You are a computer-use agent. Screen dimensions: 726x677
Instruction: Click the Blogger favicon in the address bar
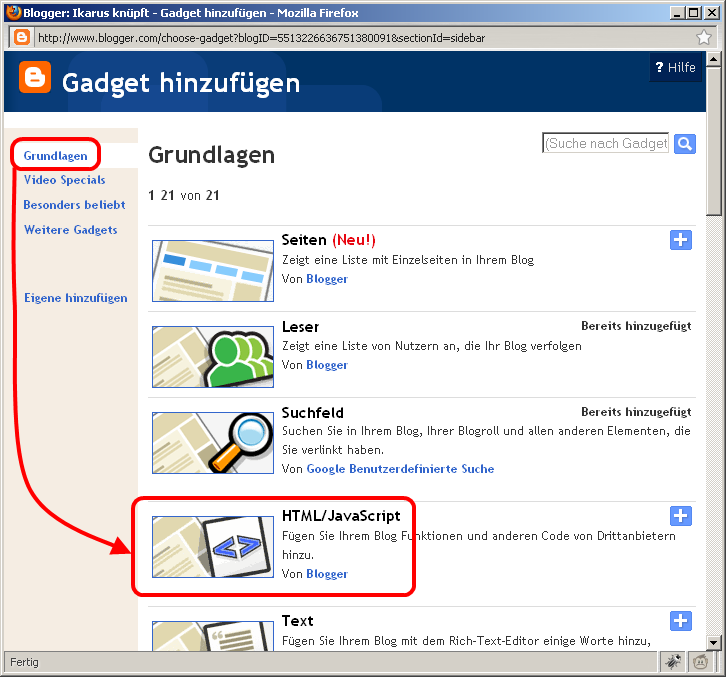[x=21, y=37]
